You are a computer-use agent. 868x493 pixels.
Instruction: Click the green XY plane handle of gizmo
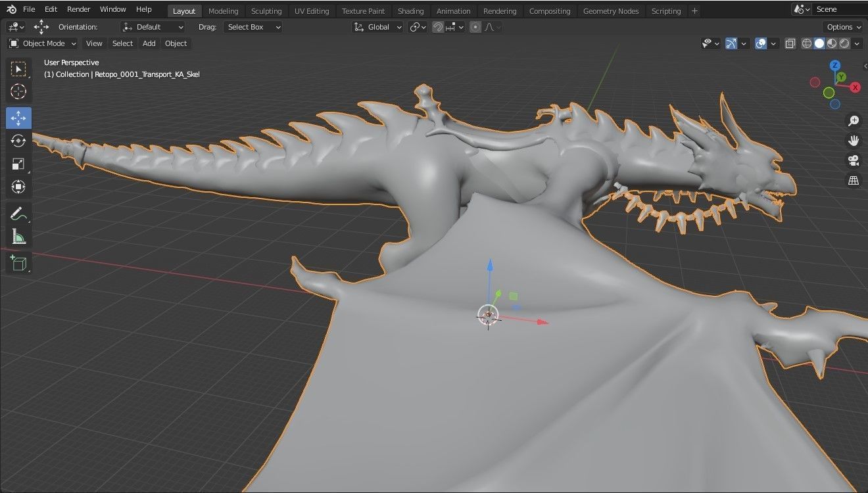coord(513,296)
